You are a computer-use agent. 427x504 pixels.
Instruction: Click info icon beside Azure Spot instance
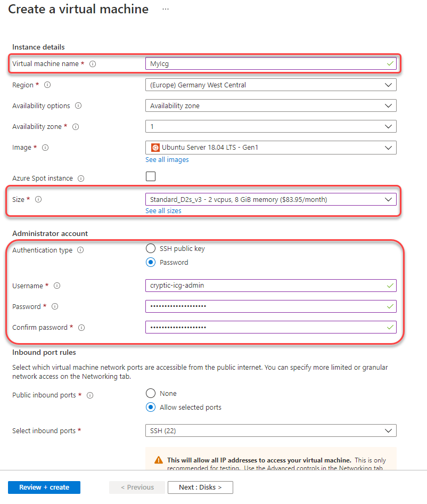[x=81, y=178]
